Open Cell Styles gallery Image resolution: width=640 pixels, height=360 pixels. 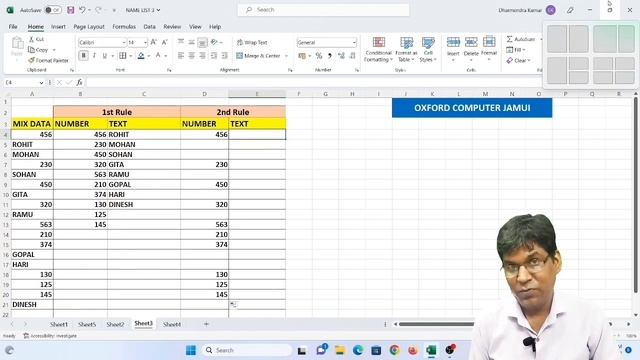[x=428, y=49]
